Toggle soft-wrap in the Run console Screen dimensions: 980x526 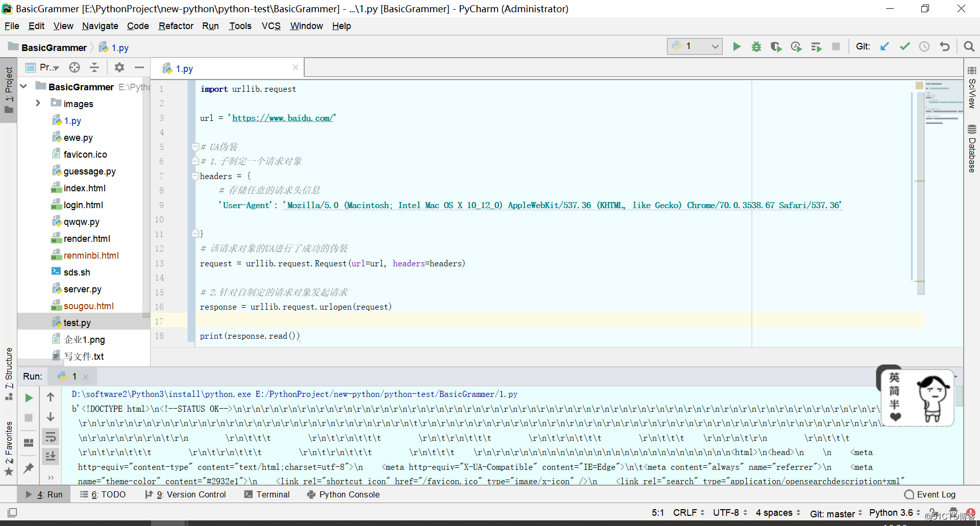[x=51, y=437]
